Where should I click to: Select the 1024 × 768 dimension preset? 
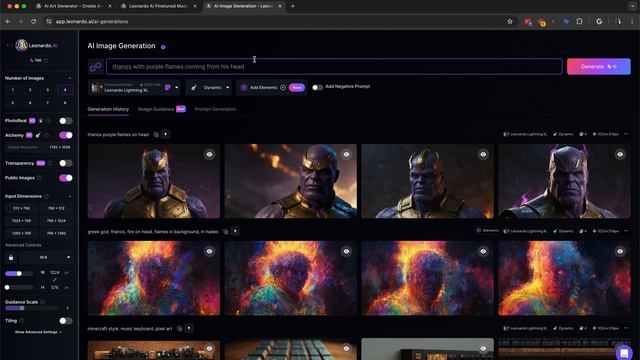(22, 221)
